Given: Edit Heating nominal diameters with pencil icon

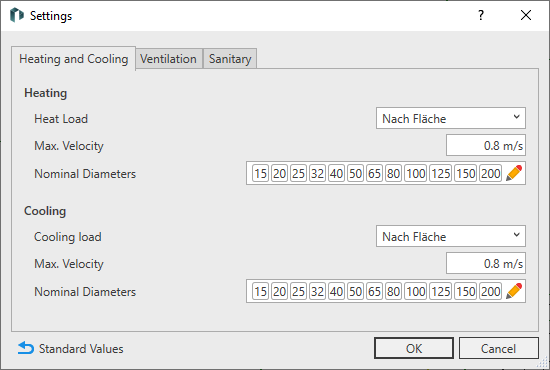Looking at the screenshot, I should (x=514, y=173).
